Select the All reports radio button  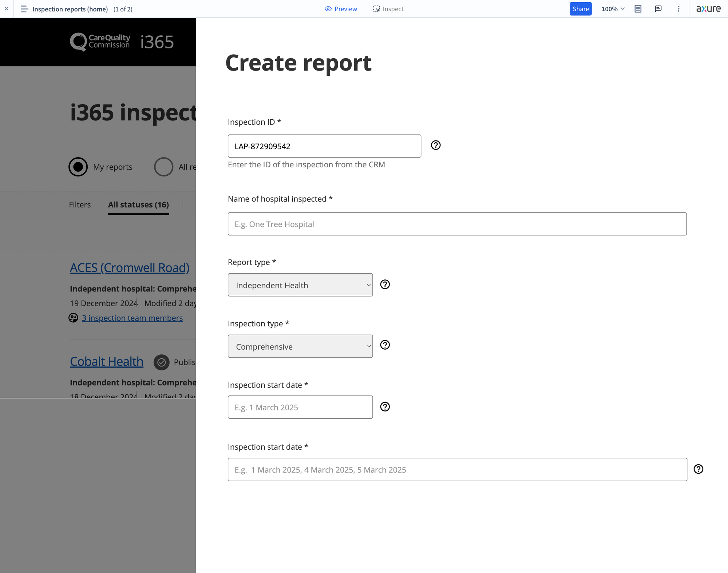click(x=164, y=167)
